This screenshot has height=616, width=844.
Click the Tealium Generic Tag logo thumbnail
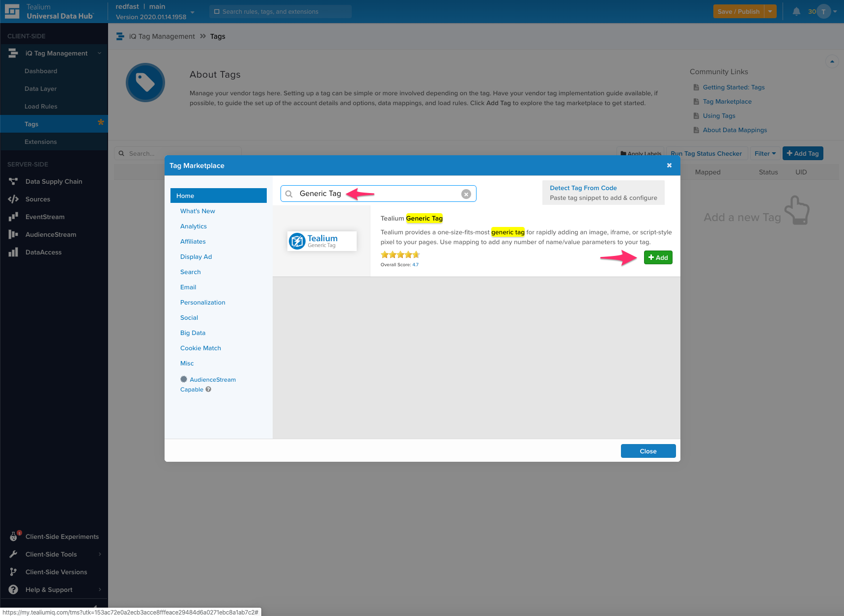click(x=322, y=241)
